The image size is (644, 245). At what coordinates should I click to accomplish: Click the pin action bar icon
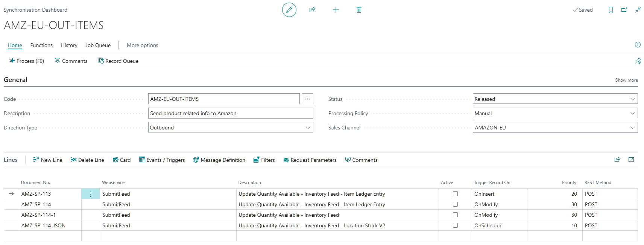pos(638,61)
